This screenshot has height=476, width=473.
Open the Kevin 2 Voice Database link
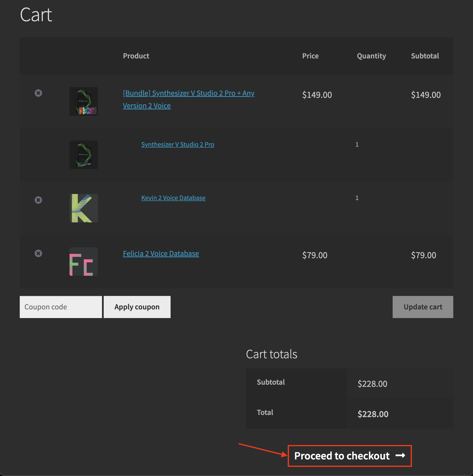coord(173,198)
